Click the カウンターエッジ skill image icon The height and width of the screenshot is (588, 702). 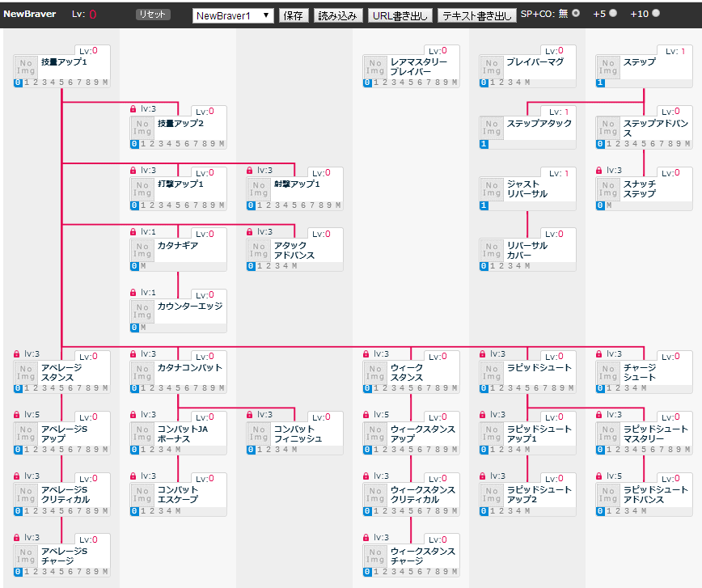pyautogui.click(x=142, y=311)
